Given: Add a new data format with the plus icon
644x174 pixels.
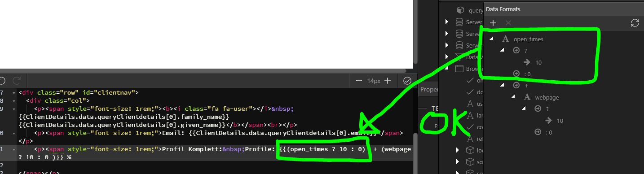Looking at the screenshot, I should click(493, 22).
